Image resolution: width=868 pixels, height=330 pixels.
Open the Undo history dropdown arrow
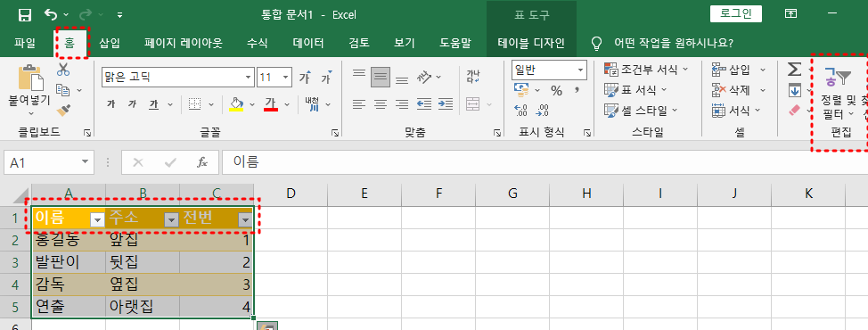pos(67,15)
